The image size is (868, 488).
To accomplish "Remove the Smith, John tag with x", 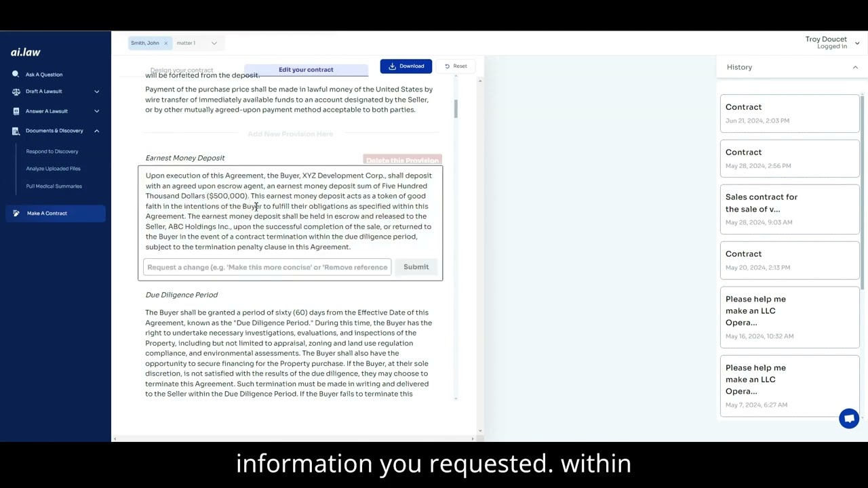I will pos(165,43).
